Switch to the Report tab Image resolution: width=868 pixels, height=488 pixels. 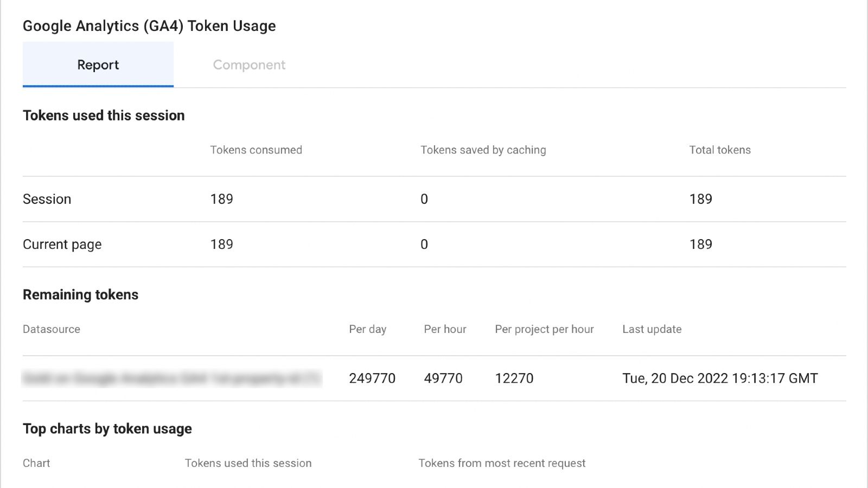tap(98, 65)
